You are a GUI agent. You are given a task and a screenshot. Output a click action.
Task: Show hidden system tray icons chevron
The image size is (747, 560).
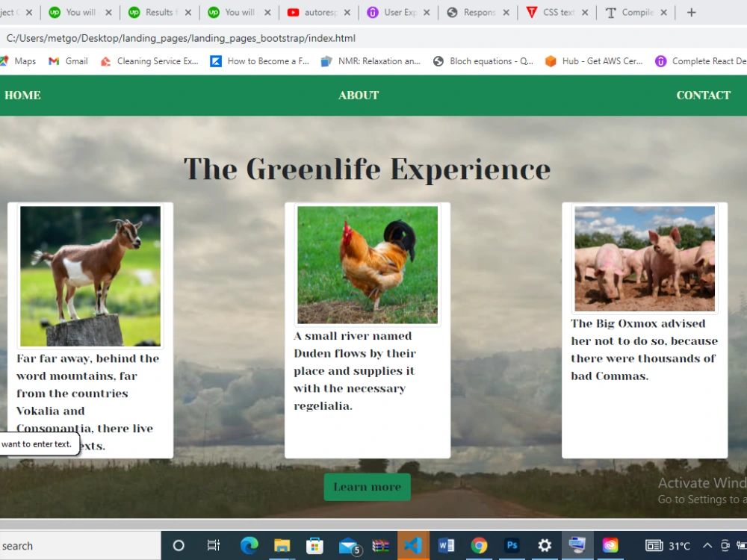click(x=708, y=546)
